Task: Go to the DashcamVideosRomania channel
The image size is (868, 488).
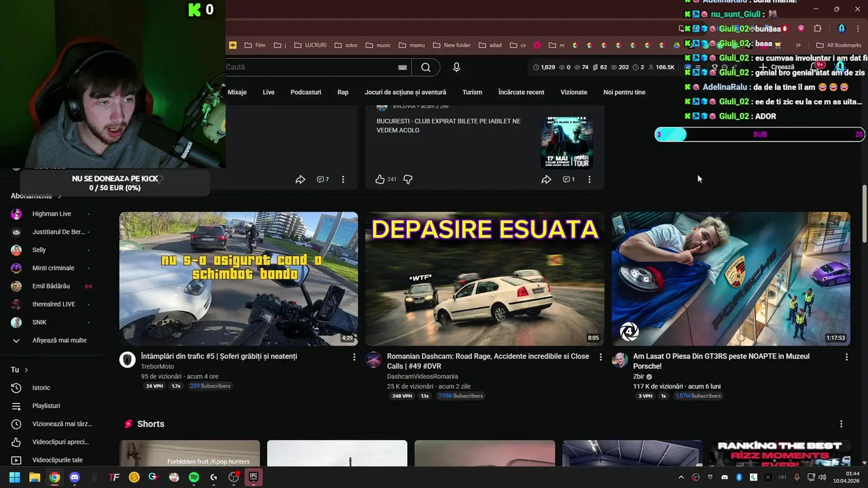Action: tap(422, 376)
